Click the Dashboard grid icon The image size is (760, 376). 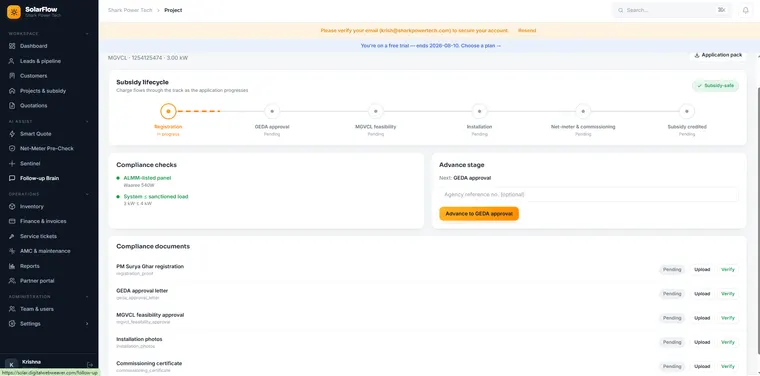pos(12,46)
